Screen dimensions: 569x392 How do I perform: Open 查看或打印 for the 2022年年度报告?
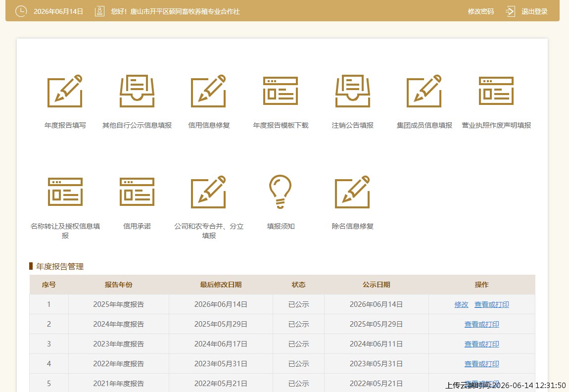pos(481,364)
